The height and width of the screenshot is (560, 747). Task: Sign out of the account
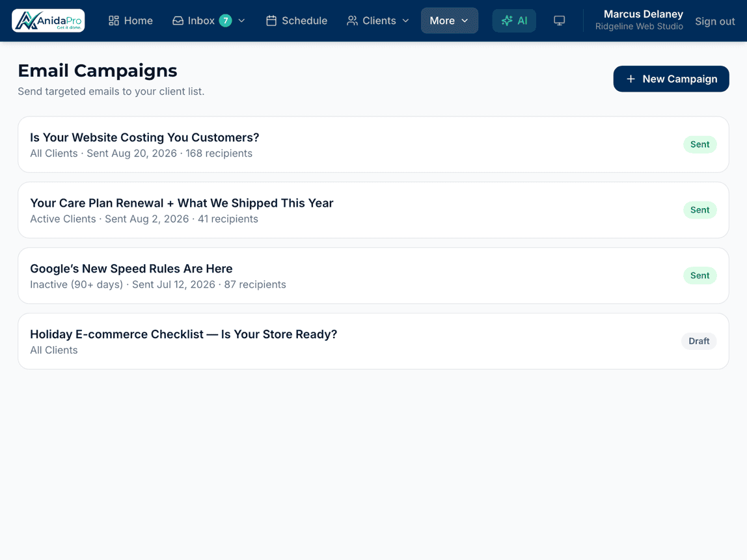[714, 21]
